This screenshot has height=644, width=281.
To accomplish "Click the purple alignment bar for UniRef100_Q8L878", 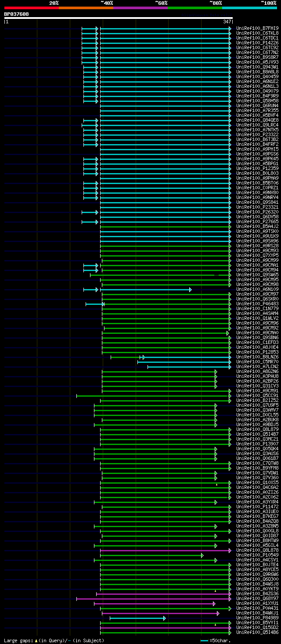I will (x=166, y=550).
